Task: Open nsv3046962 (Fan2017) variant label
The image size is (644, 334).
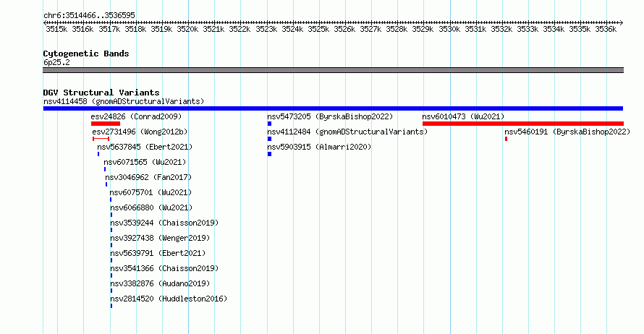Action: click(148, 177)
